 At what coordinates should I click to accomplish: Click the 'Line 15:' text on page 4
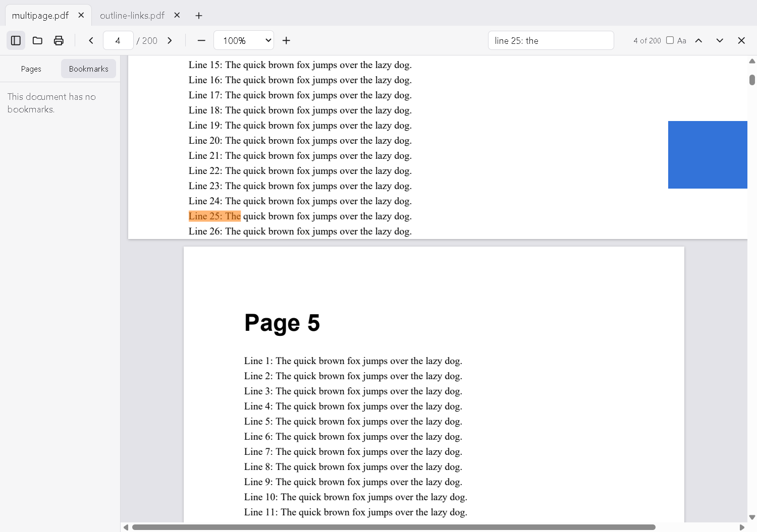[x=205, y=65]
